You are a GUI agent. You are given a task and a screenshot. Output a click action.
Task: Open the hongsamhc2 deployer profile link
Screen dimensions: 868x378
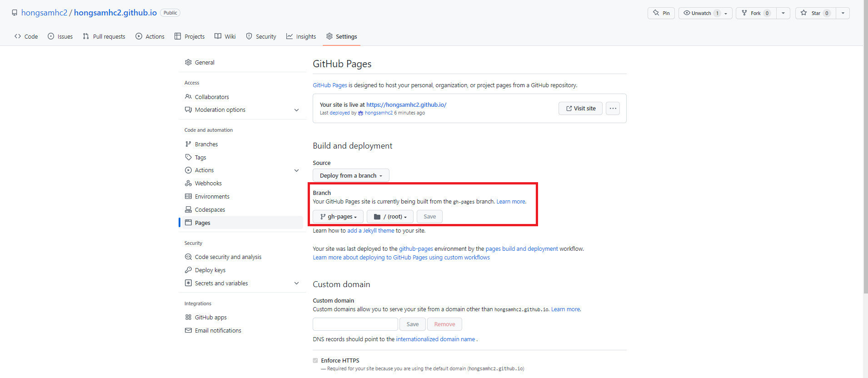coord(379,113)
